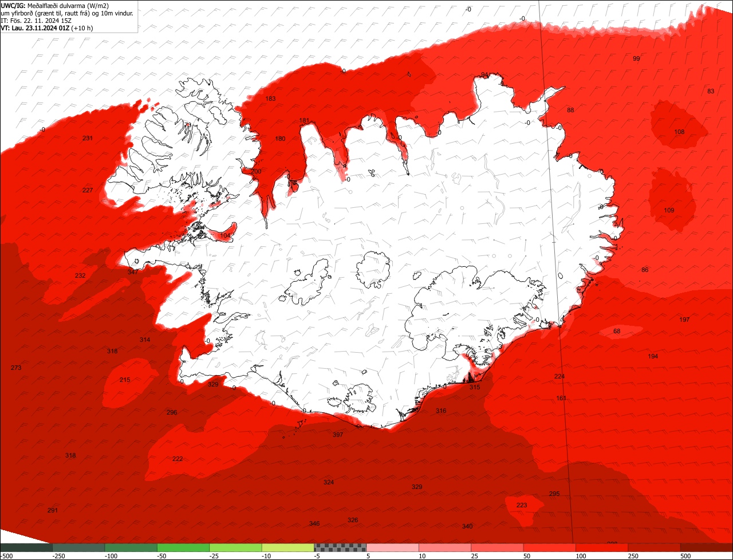Click the flux value 347 near the west coast

click(x=133, y=271)
